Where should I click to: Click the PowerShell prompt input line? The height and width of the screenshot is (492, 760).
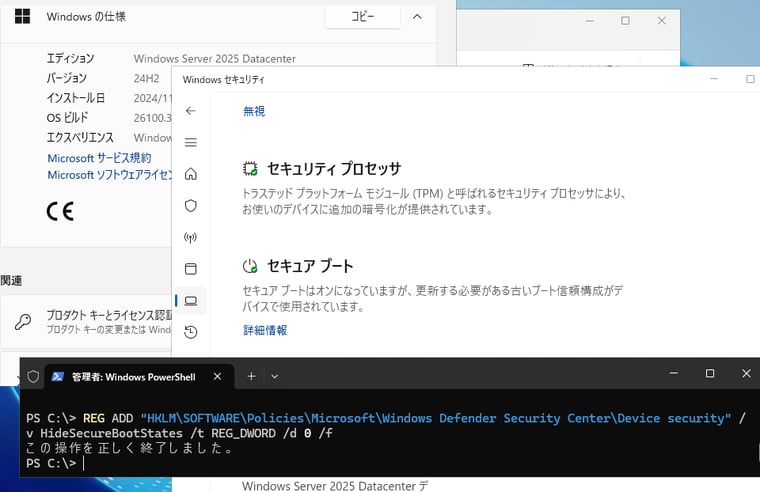[x=56, y=463]
